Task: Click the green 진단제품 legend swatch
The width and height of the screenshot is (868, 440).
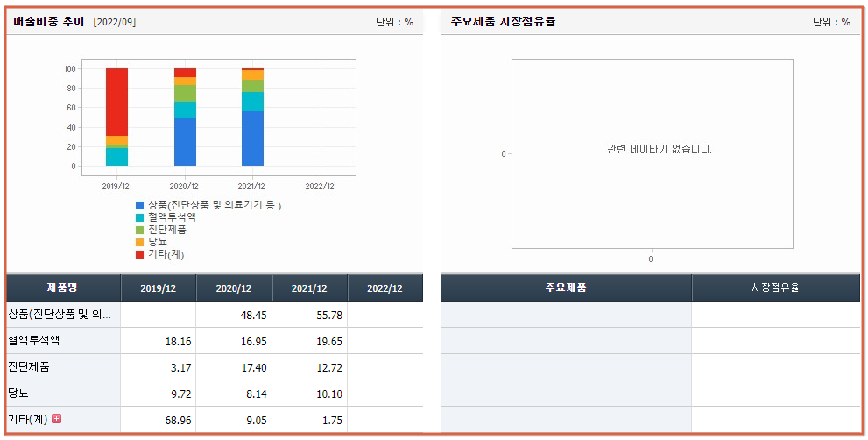Action: 139,230
